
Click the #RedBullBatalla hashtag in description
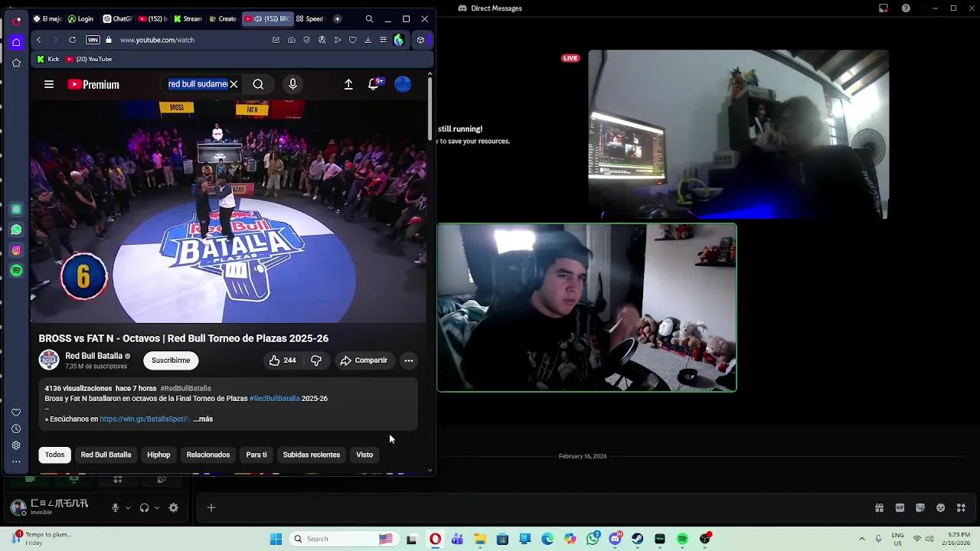(274, 399)
